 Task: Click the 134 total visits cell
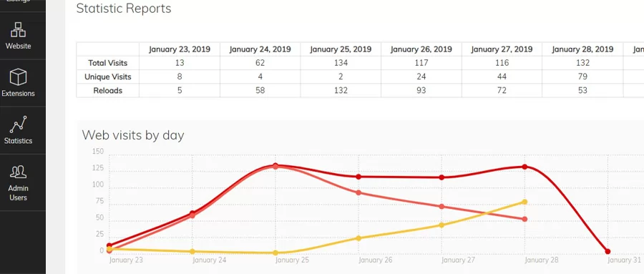coord(341,63)
